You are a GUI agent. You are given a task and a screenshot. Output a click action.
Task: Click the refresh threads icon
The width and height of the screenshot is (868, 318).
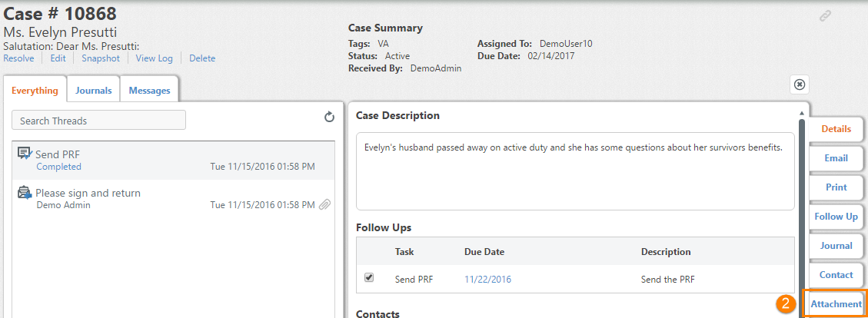click(x=329, y=117)
